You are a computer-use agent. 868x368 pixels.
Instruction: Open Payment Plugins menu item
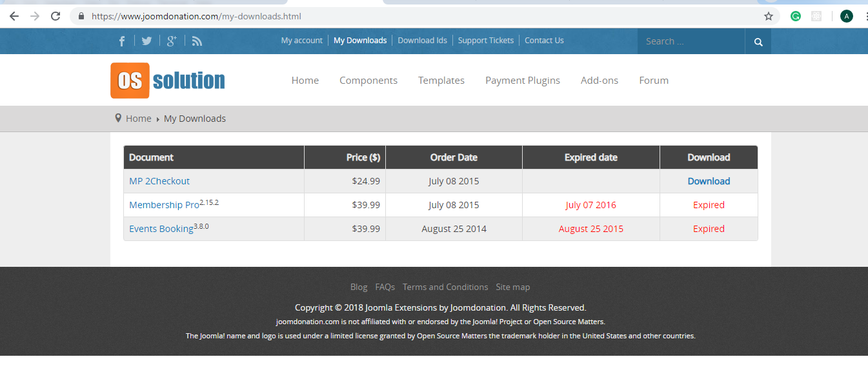tap(523, 80)
